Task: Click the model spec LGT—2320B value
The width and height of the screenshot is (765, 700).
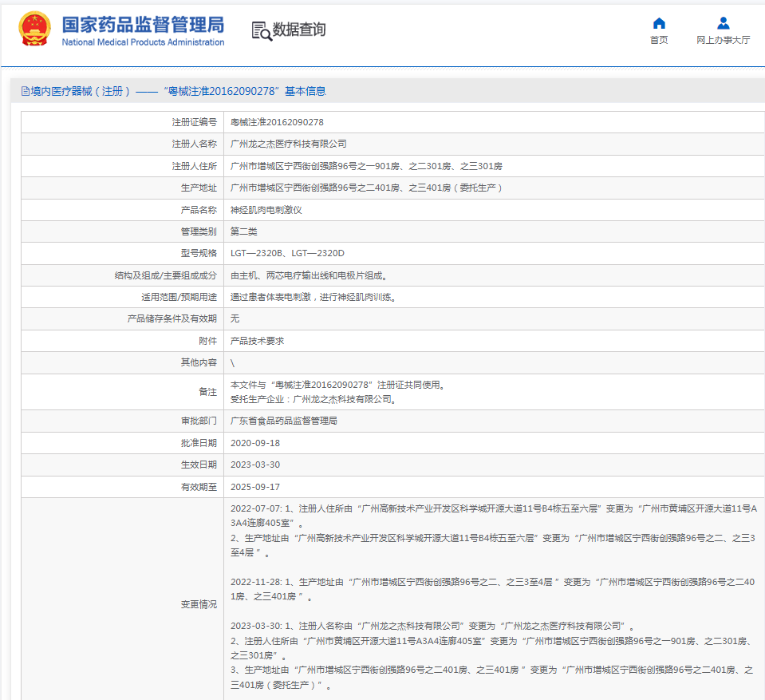Action: 256,254
